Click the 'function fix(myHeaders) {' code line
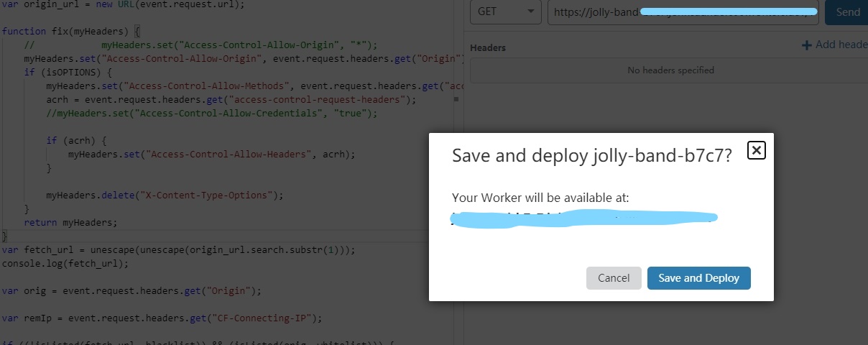The width and height of the screenshot is (868, 345). [73, 32]
